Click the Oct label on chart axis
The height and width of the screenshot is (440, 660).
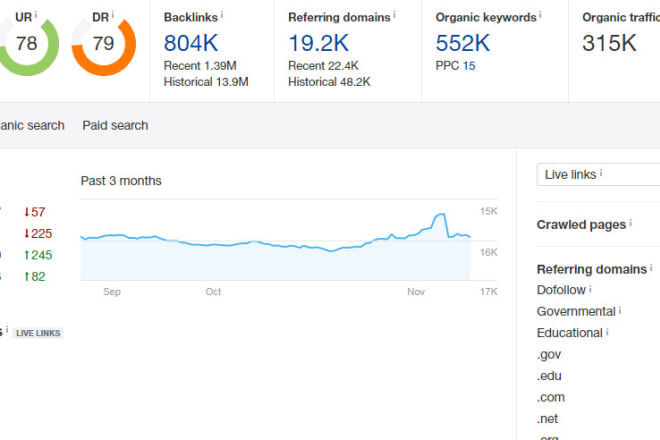(213, 292)
